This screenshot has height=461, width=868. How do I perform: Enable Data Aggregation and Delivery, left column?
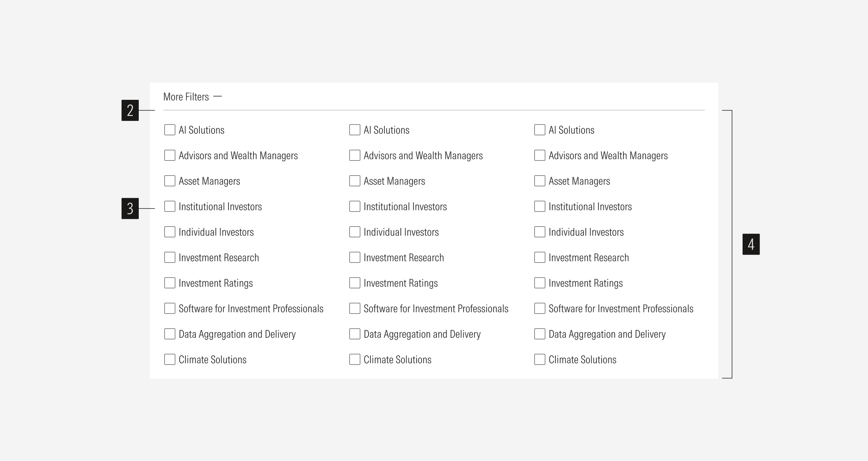click(170, 334)
